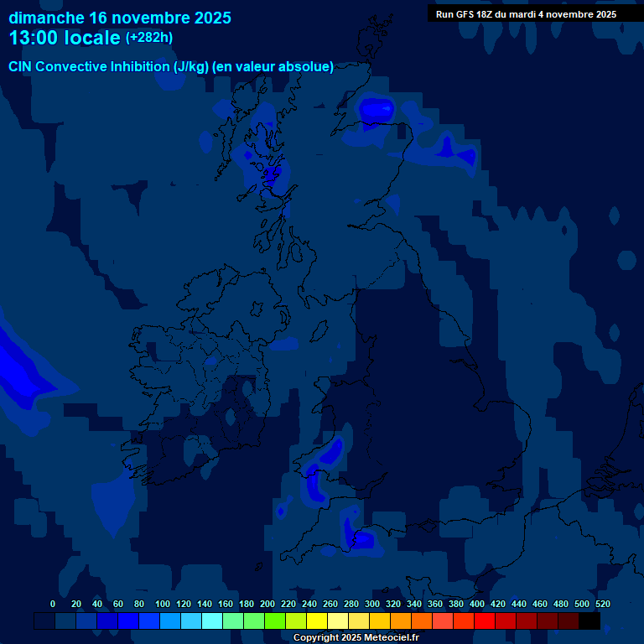The height and width of the screenshot is (644, 644).
Task: Click the legend label 200
Action: point(267,604)
